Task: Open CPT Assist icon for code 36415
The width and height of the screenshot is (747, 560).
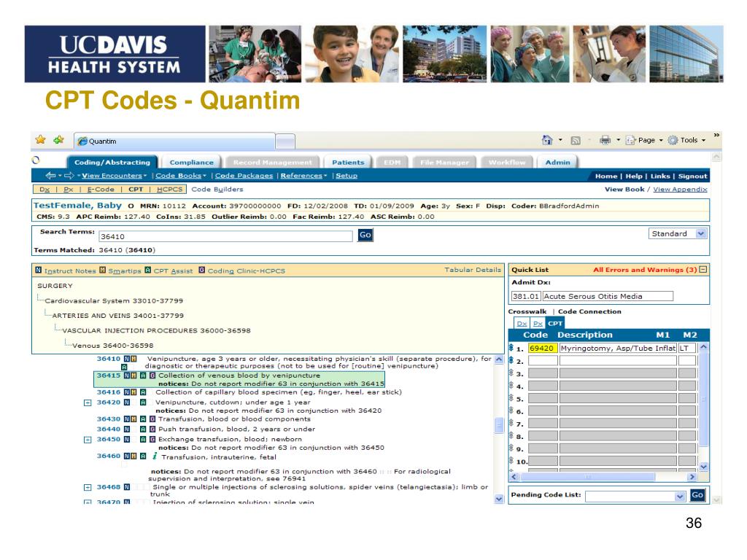Action: (142, 376)
